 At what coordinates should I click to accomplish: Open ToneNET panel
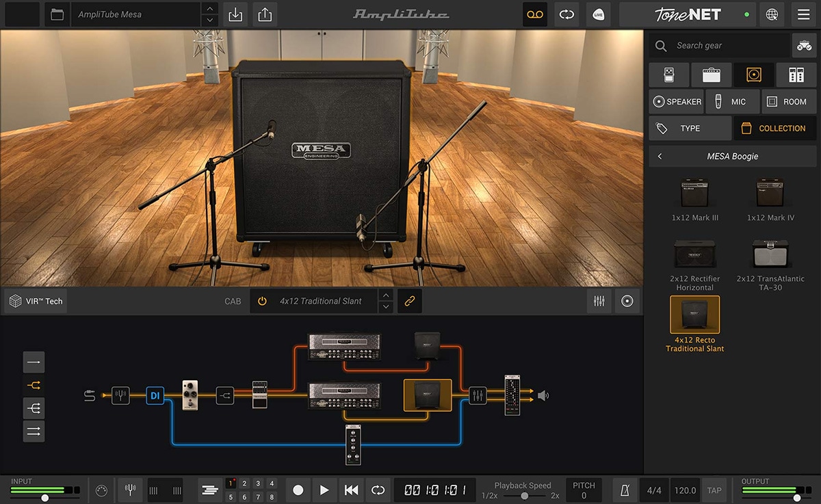[686, 14]
